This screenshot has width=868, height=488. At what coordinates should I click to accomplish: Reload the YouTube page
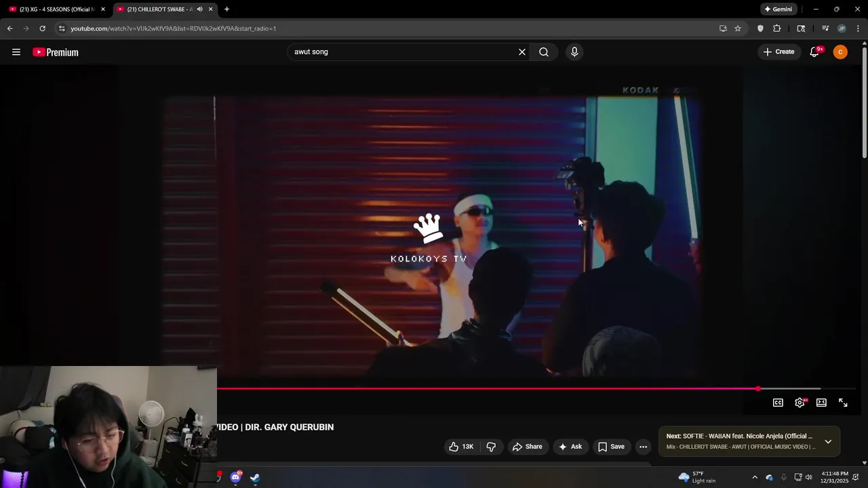(42, 28)
